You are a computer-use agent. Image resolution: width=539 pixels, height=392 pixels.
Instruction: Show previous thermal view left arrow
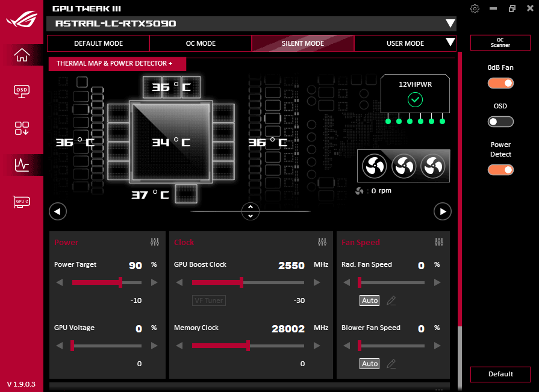(58, 211)
